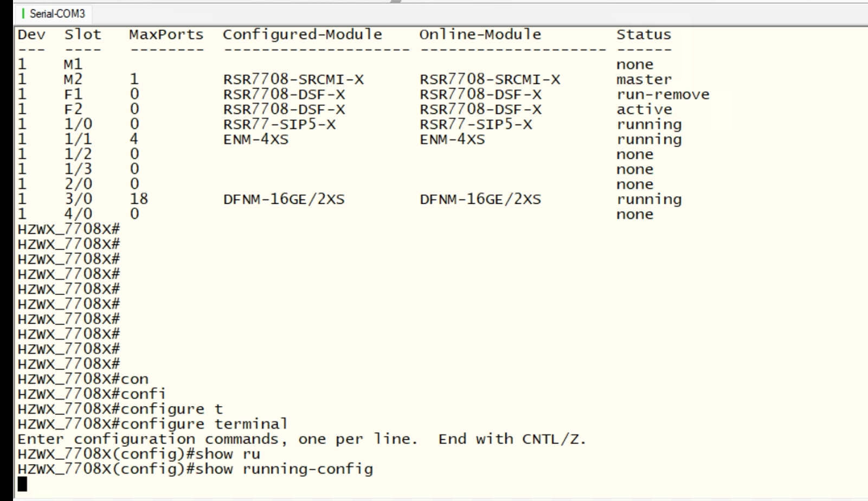Click the online RSR77-SIP5-X module text
This screenshot has height=501, width=868.
tap(475, 125)
